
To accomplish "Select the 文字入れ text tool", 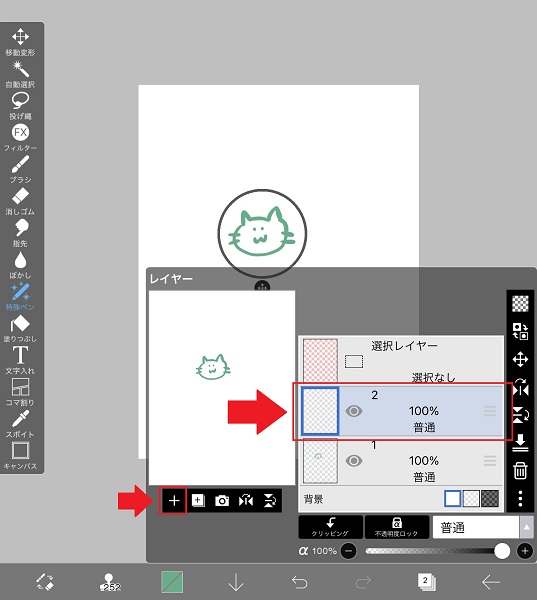I will click(x=20, y=360).
